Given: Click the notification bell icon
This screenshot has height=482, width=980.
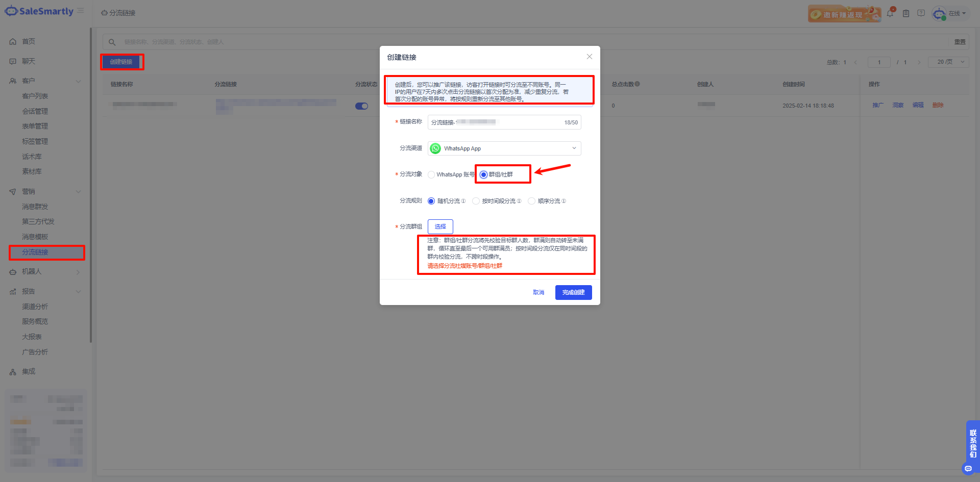Looking at the screenshot, I should click(x=890, y=13).
